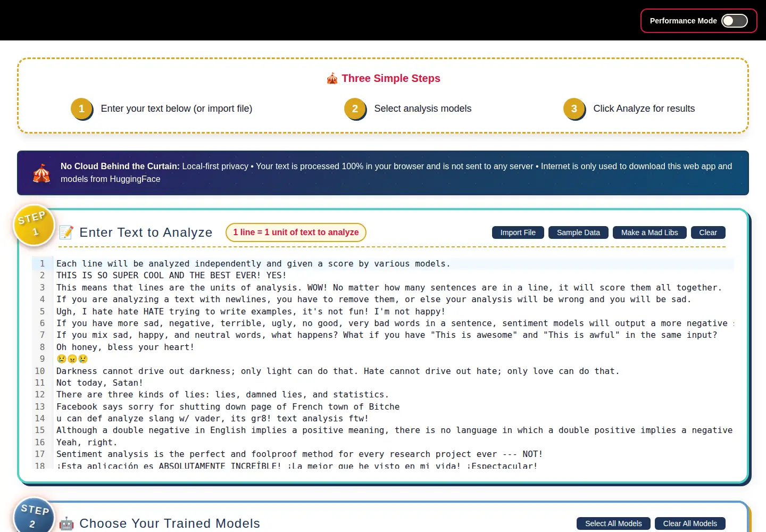Clear the text input area
Image resolution: width=766 pixels, height=532 pixels.
click(708, 232)
